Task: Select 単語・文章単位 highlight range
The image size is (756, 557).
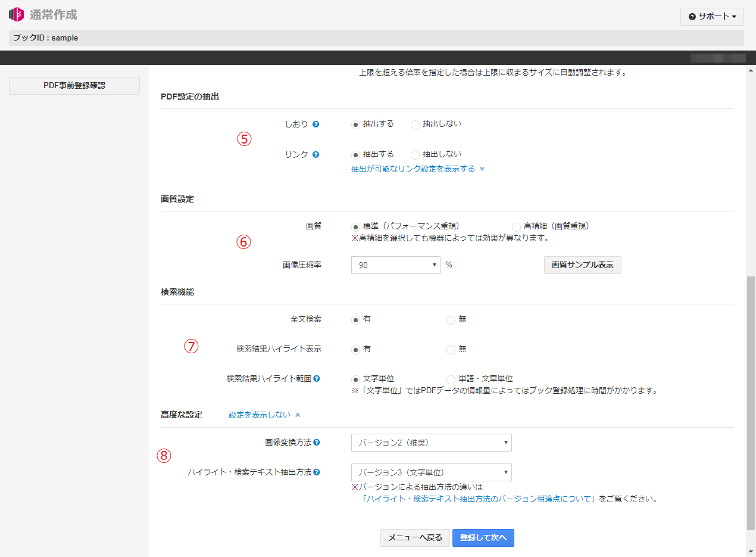Action: tap(451, 379)
